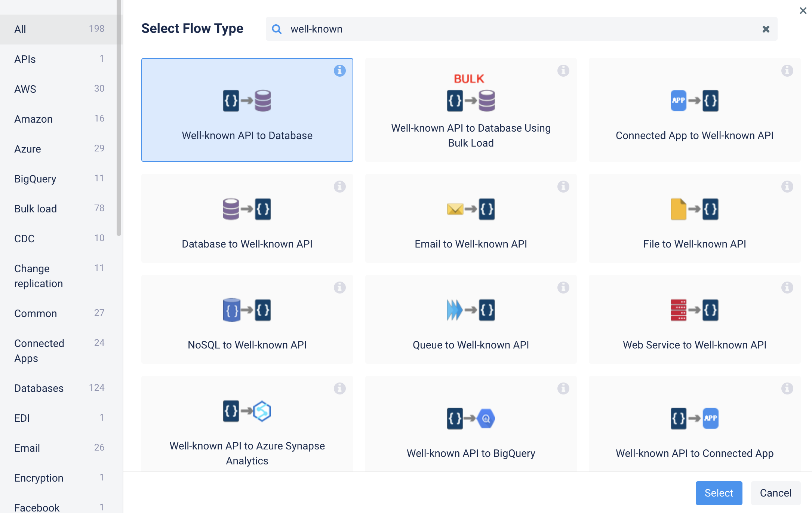The height and width of the screenshot is (513, 812).
Task: Open info for Email to Well-known API
Action: pyautogui.click(x=563, y=186)
